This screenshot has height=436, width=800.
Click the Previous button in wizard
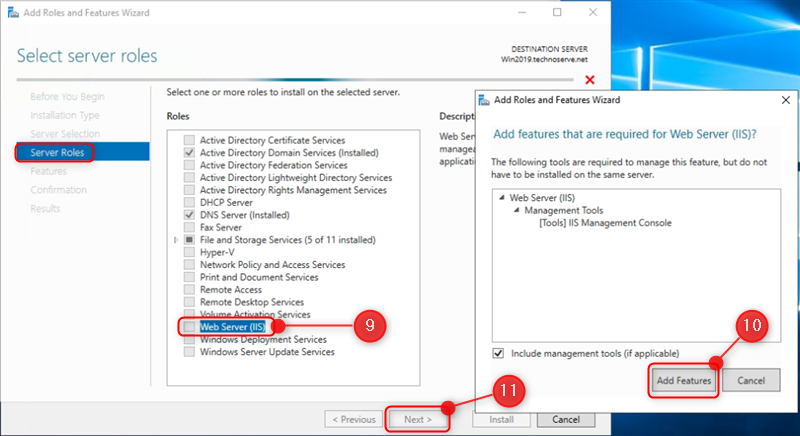pyautogui.click(x=354, y=419)
